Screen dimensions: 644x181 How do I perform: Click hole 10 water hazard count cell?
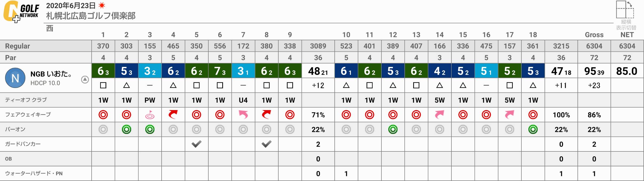point(346,174)
